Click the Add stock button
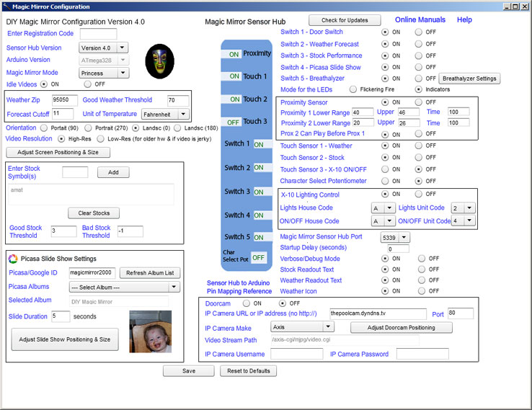Image resolution: width=532 pixels, height=410 pixels. pos(113,172)
